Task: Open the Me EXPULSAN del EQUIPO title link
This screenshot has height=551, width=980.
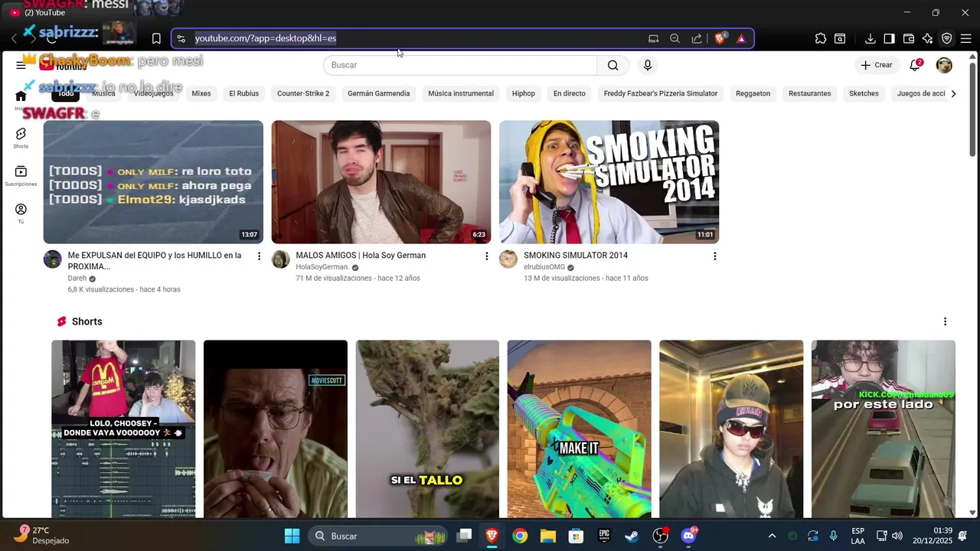Action: [x=155, y=261]
